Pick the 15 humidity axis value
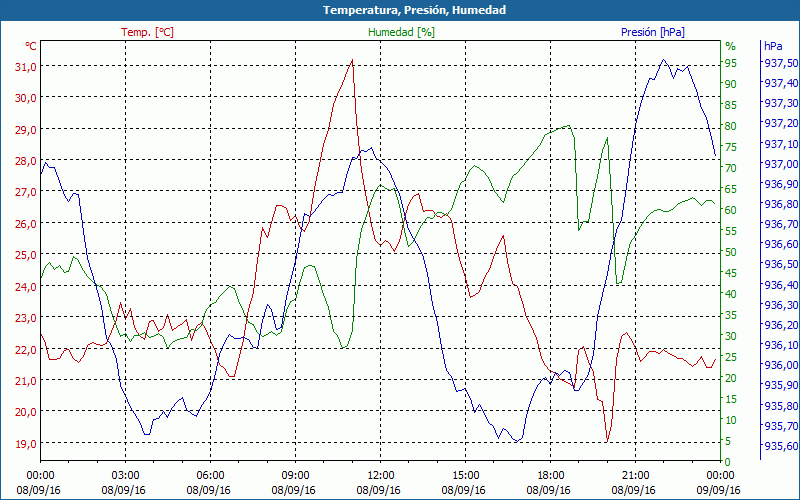Screen dimensions: 800x500 731,399
